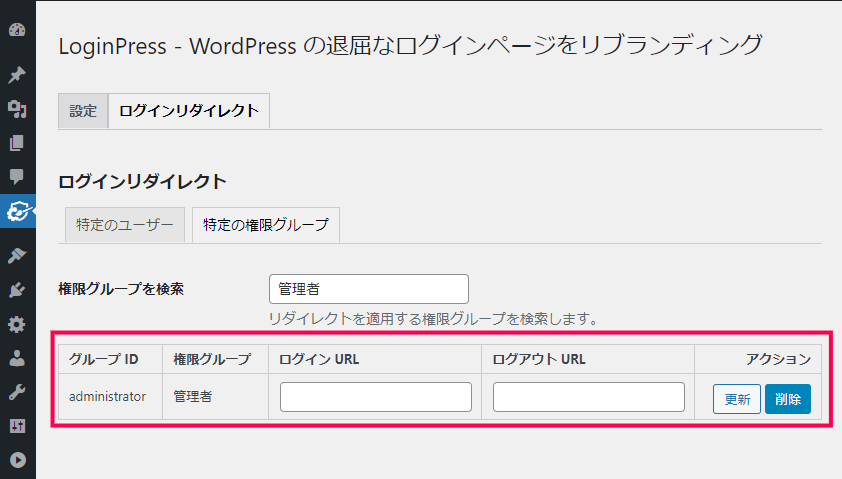The image size is (842, 479).
Task: Switch to the 設定 tab
Action: pos(83,111)
